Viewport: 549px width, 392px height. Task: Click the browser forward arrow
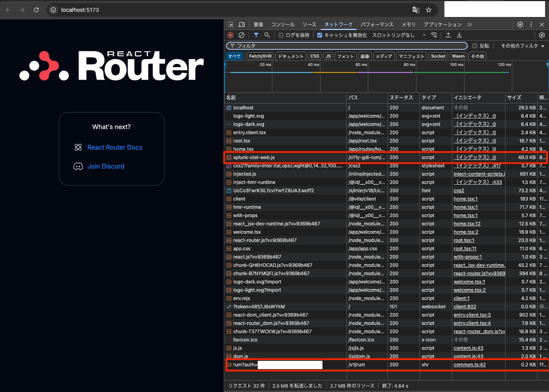(x=22, y=10)
